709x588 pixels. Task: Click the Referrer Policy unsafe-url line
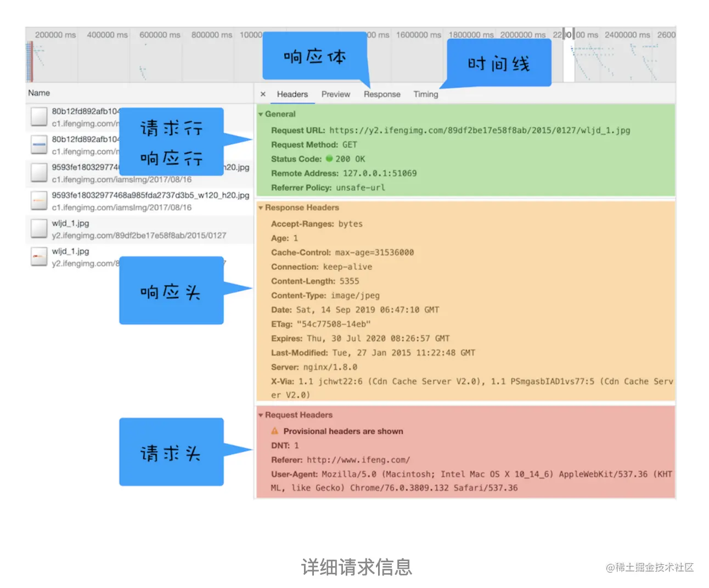pos(328,188)
